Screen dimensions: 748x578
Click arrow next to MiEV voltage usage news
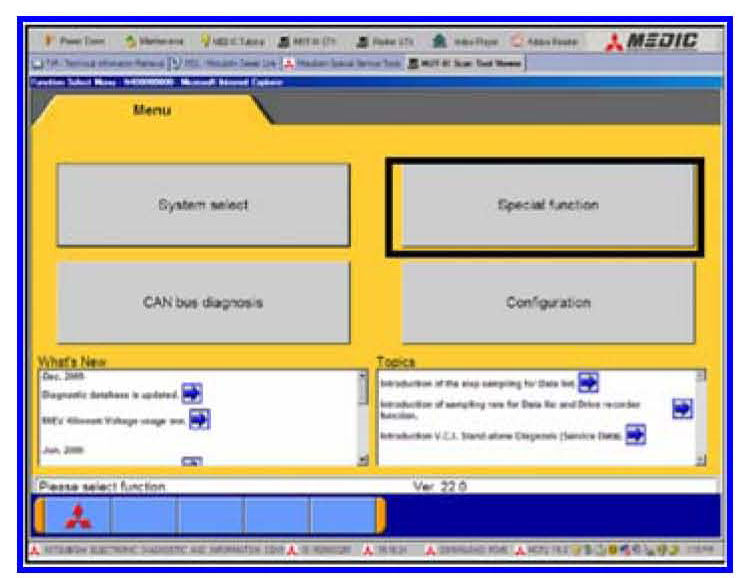pos(199,420)
